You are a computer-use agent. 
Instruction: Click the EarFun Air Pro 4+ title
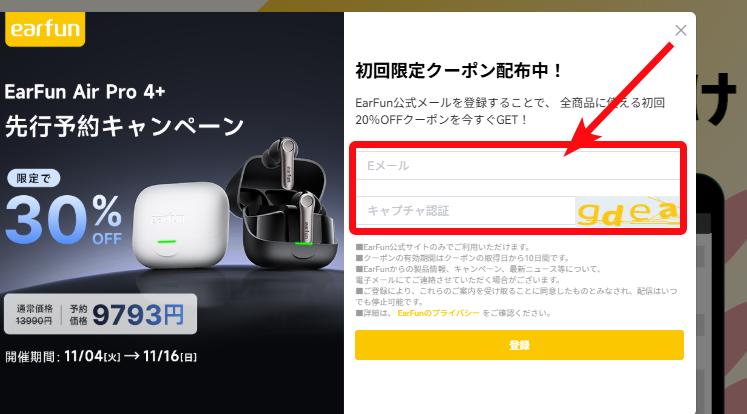[85, 91]
